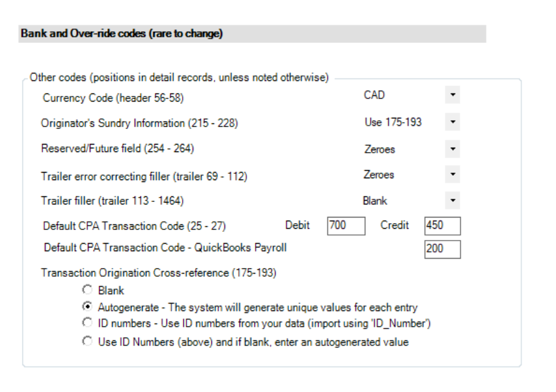Open the Trailer filler dropdown set to Blank
Image resolution: width=556 pixels, height=392 pixels.
tap(454, 203)
